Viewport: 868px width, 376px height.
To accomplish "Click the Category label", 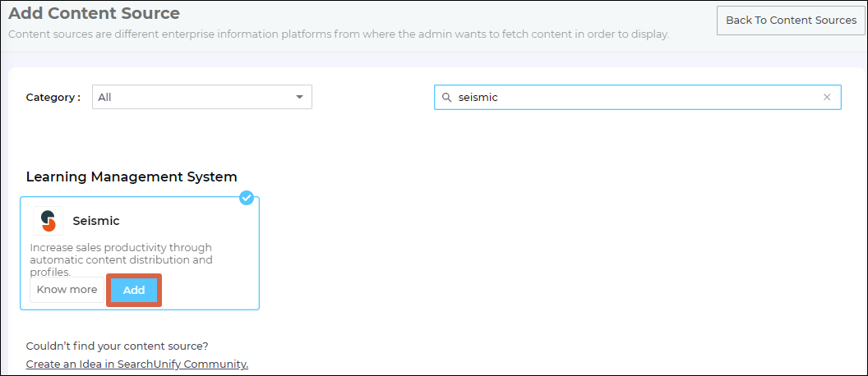I will tap(53, 98).
